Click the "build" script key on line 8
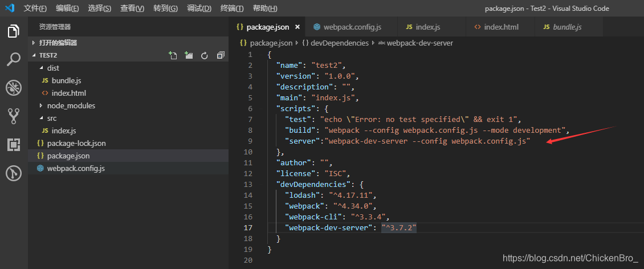 click(x=301, y=130)
